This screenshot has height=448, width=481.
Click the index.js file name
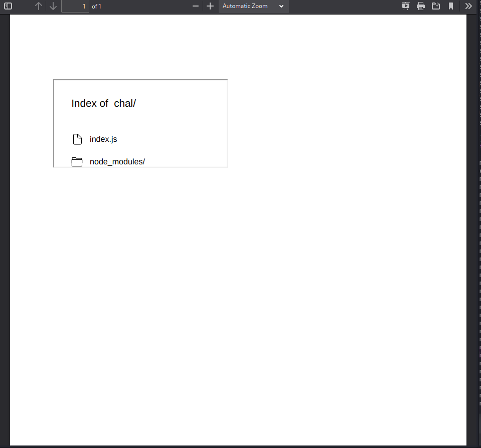(x=103, y=139)
